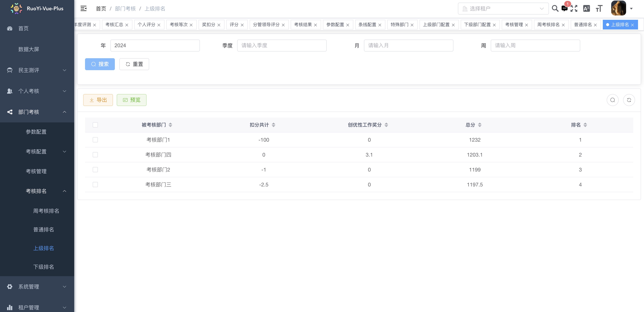Close the 奖扣分 tab
The width and height of the screenshot is (644, 312).
point(219,25)
